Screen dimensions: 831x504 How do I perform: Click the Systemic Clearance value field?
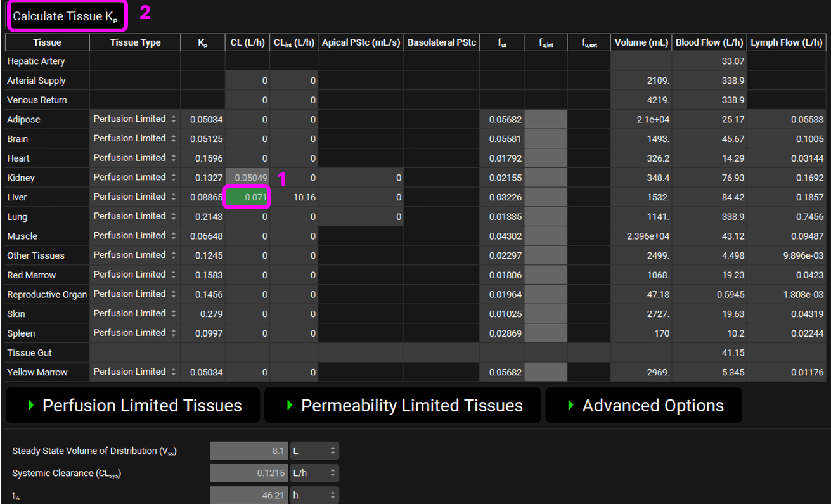click(x=249, y=473)
